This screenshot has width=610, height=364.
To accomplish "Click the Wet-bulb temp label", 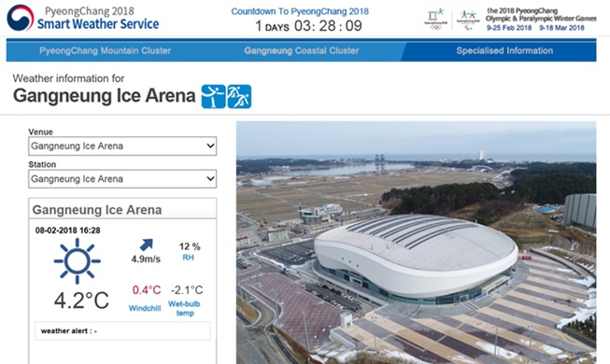I will click(184, 308).
